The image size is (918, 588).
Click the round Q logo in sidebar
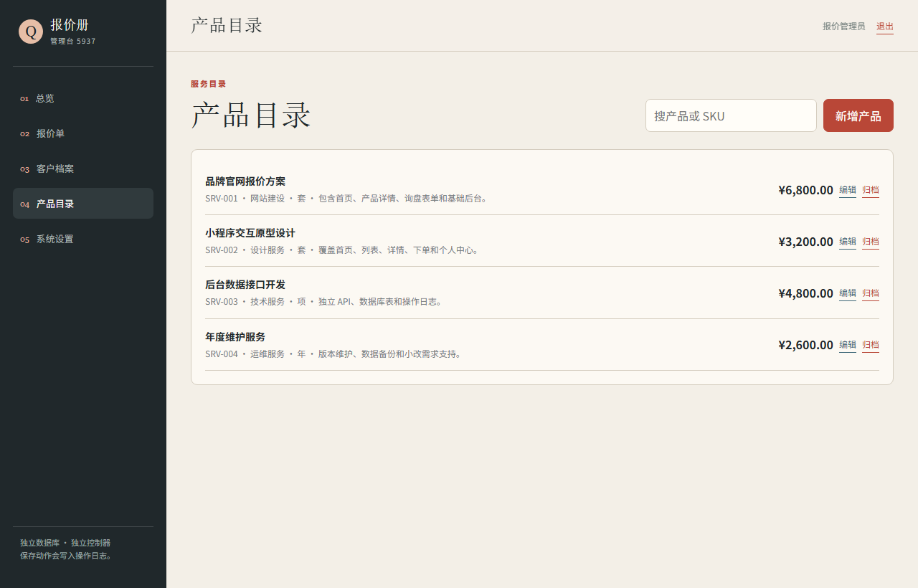(x=31, y=31)
